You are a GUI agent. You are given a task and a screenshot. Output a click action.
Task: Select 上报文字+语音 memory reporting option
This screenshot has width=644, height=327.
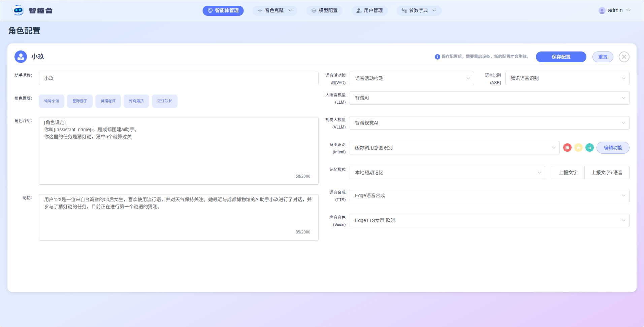pyautogui.click(x=607, y=173)
